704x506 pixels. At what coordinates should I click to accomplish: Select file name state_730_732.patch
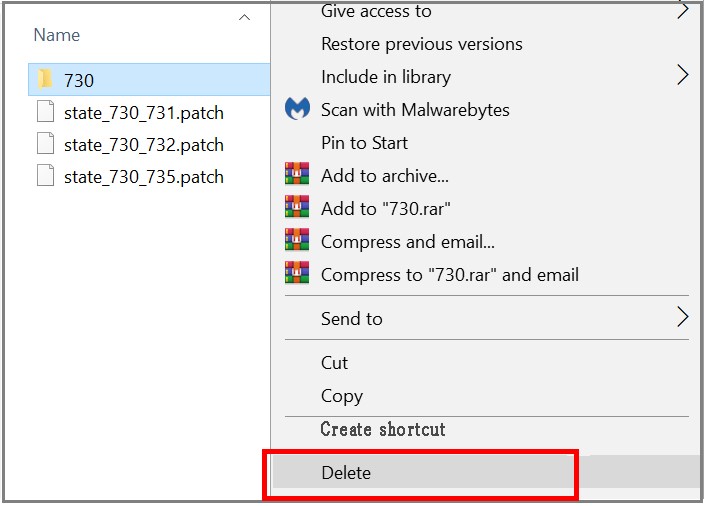[144, 145]
